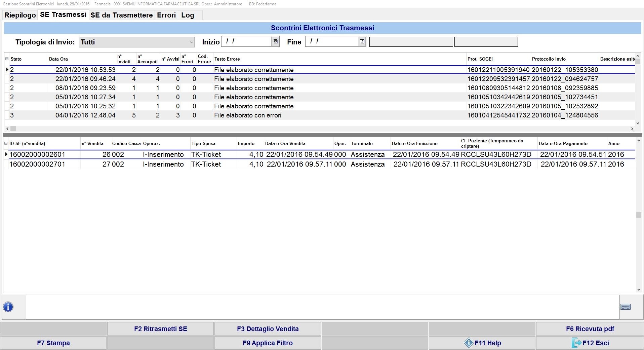
Task: Apply filter using F9 Applica Filtro
Action: pos(268,343)
